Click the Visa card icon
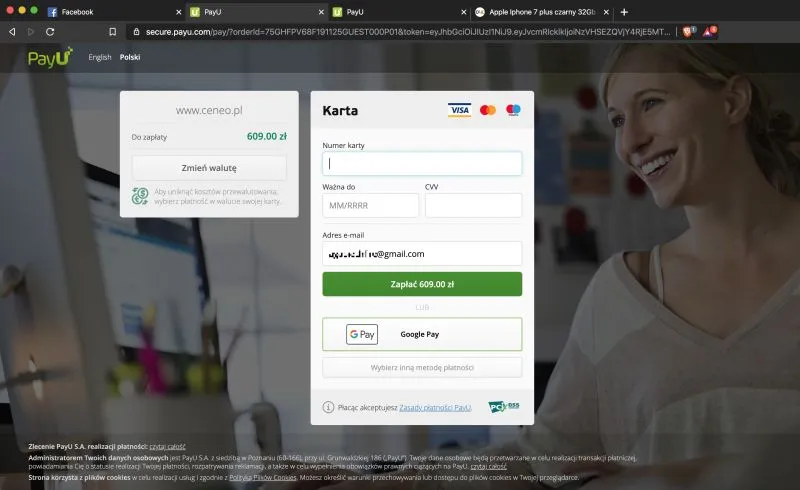This screenshot has width=800, height=490. point(459,110)
